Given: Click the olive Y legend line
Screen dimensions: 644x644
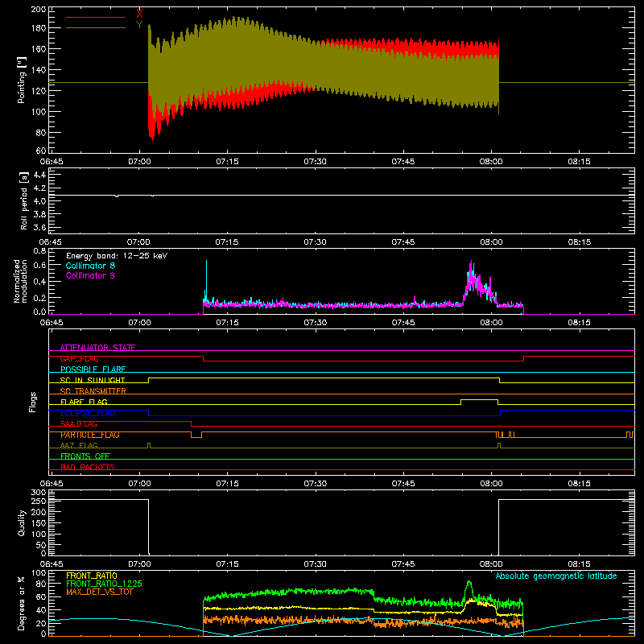Looking at the screenshot, I should pos(96,28).
